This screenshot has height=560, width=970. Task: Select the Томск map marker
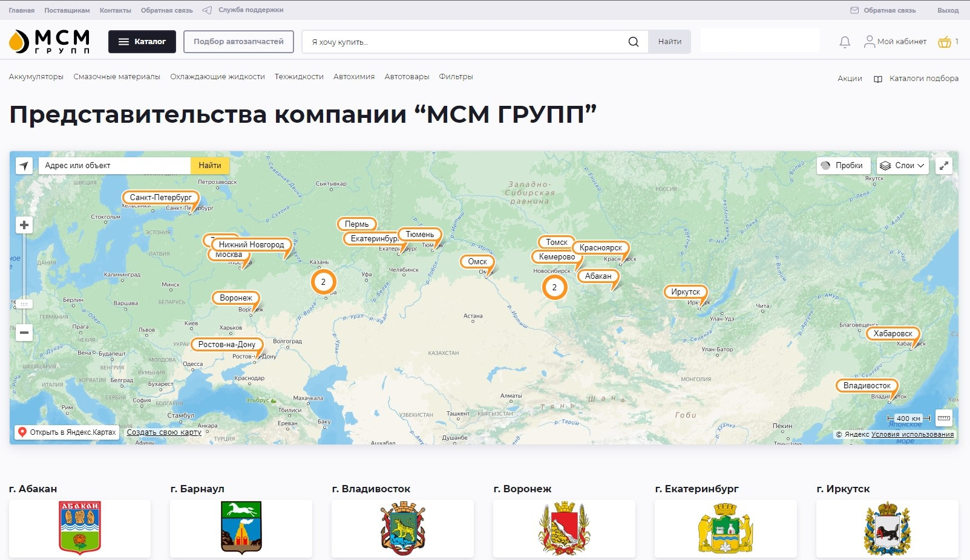click(557, 242)
